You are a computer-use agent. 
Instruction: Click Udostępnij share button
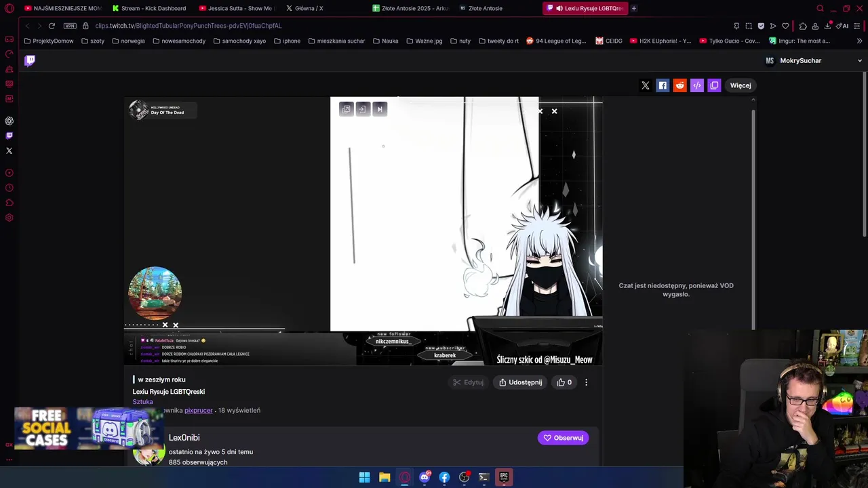(520, 382)
